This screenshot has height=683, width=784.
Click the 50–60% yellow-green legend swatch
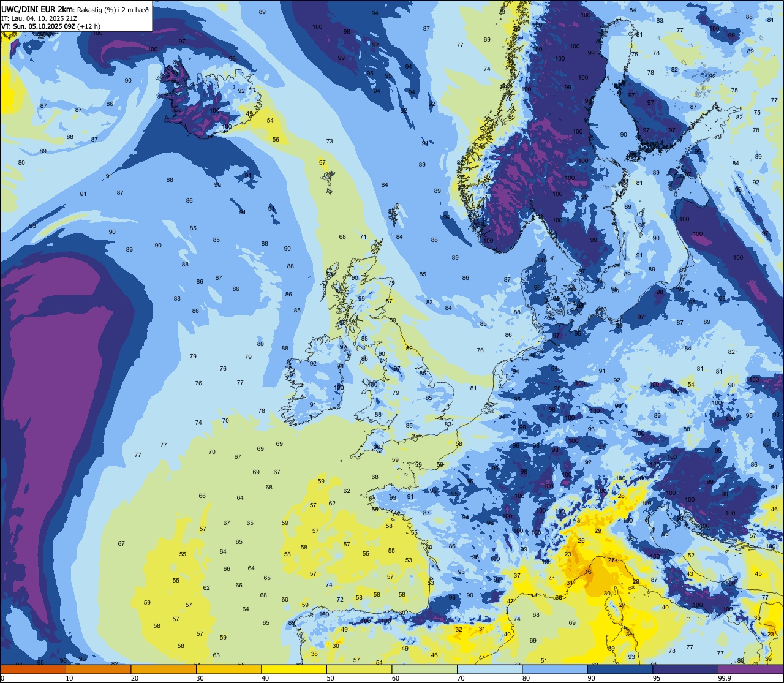coord(359,669)
